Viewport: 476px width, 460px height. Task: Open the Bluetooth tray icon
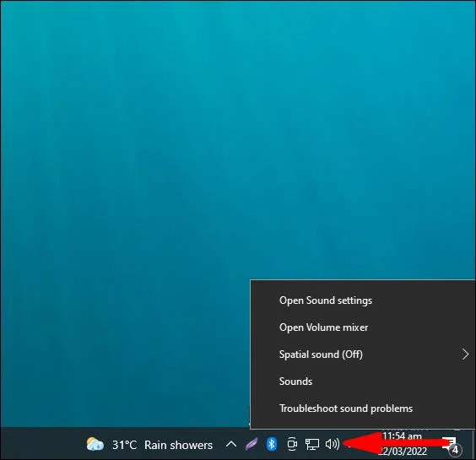tap(272, 444)
